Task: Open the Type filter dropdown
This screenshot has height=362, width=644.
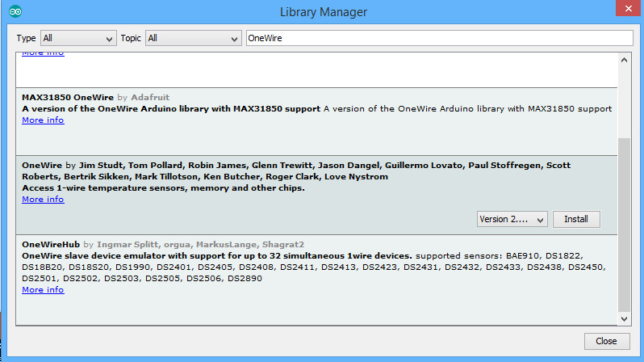Action: [x=78, y=38]
